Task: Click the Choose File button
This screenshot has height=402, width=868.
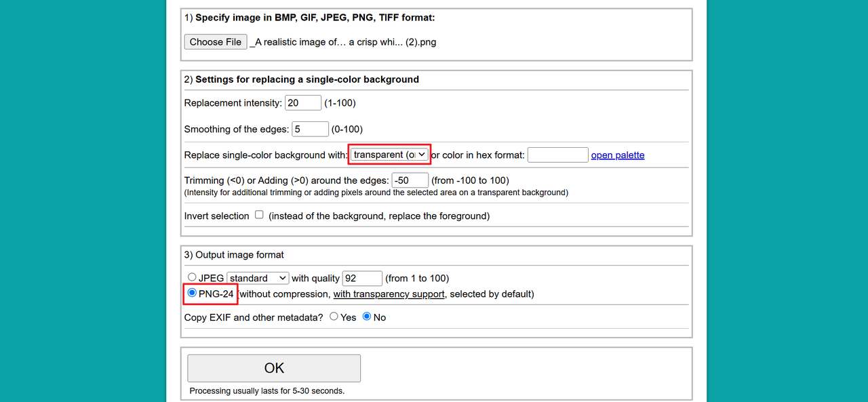Action: pos(216,42)
